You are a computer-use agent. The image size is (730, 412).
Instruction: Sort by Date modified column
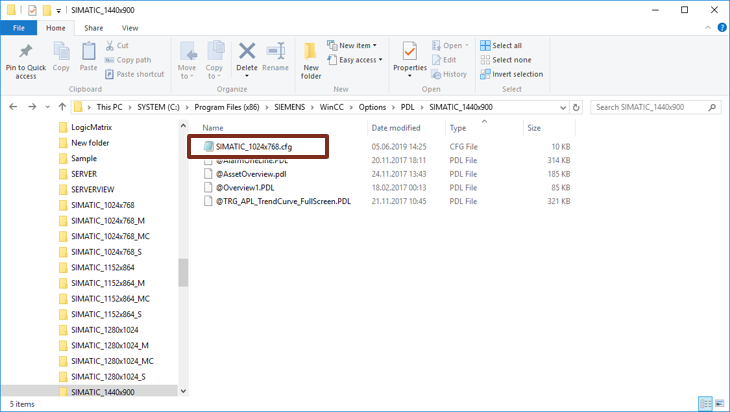point(396,128)
